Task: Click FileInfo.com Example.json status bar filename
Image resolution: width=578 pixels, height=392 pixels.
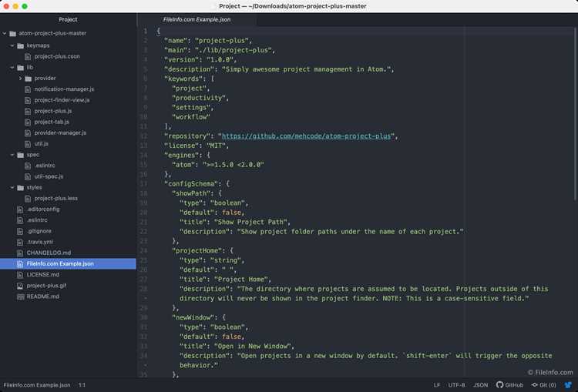Action: pos(37,385)
